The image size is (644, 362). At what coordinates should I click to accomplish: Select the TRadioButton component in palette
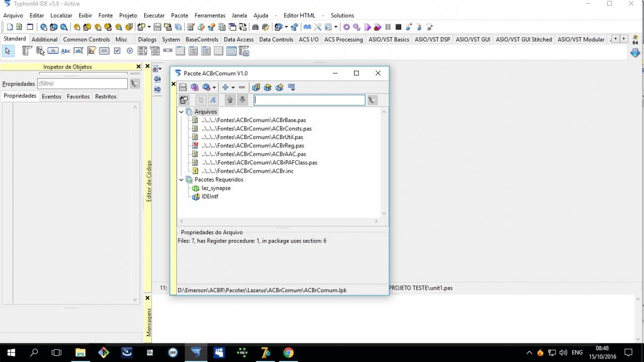[x=130, y=51]
